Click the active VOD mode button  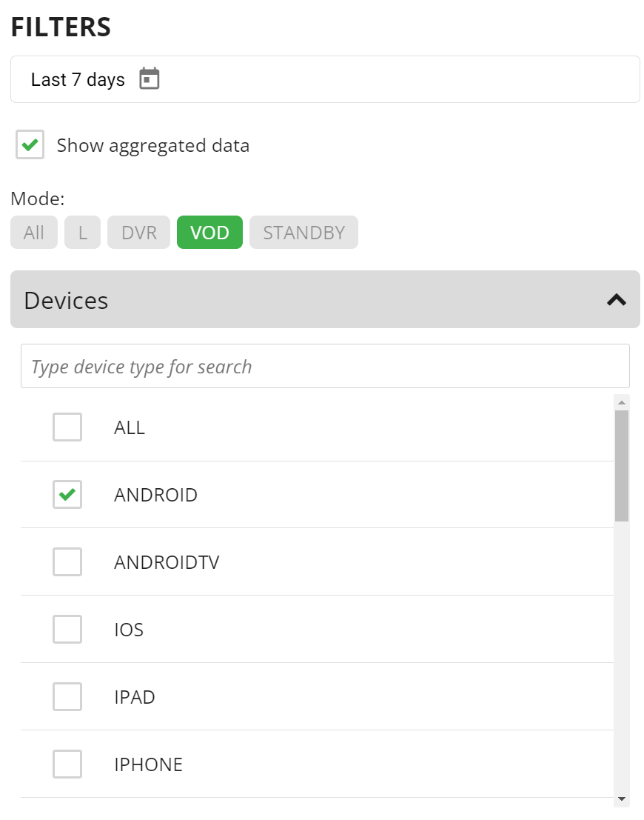pyautogui.click(x=209, y=232)
